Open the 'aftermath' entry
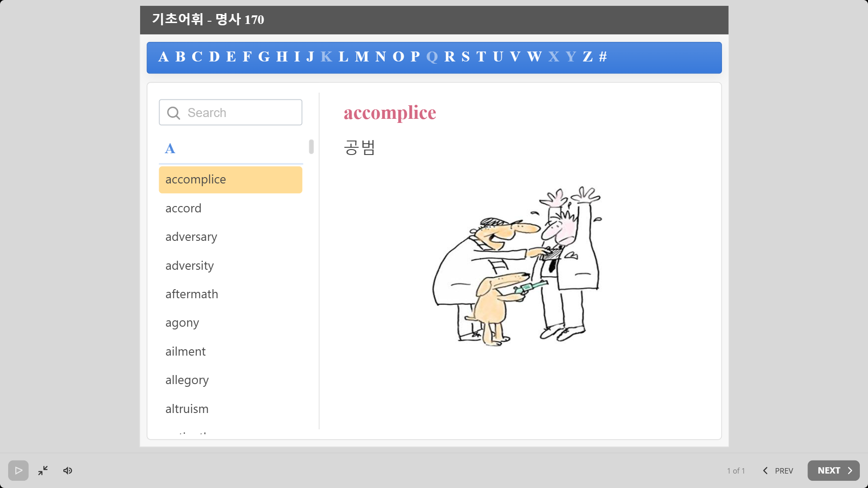This screenshot has width=868, height=488. pyautogui.click(x=192, y=294)
